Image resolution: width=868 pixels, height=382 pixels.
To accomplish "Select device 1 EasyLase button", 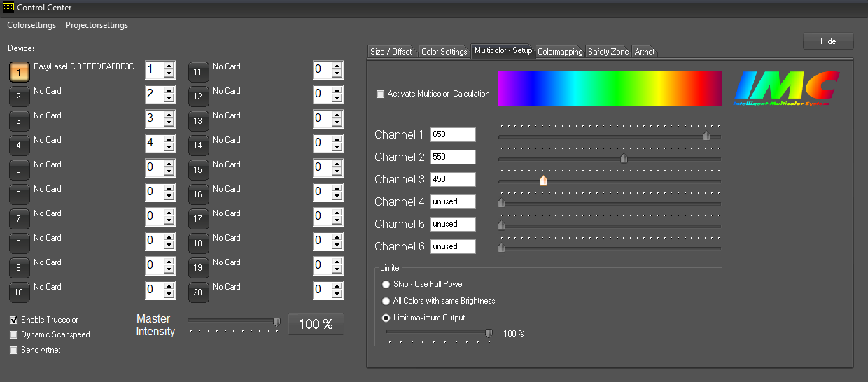I will 20,72.
